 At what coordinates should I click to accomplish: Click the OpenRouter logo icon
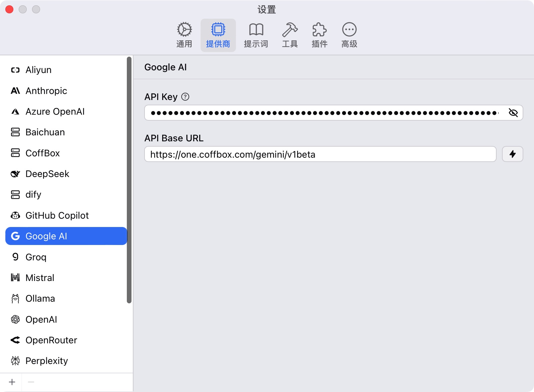coord(15,340)
